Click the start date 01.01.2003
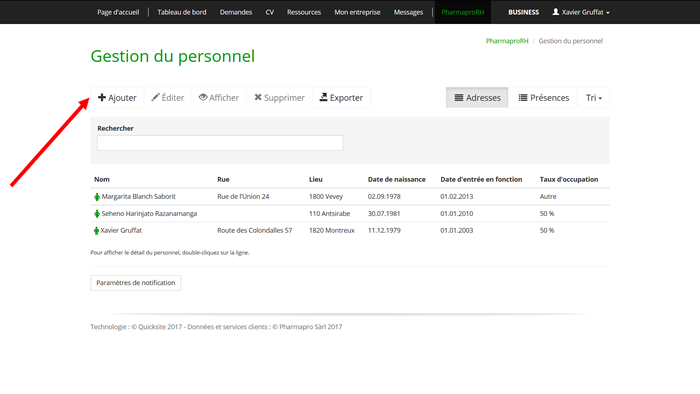Screen dimensions: 700x394 pos(457,230)
